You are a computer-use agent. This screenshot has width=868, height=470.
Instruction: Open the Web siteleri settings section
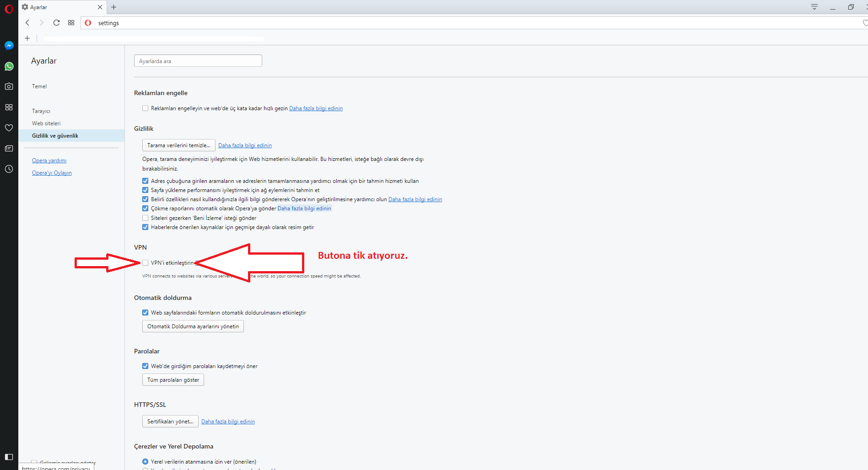click(x=46, y=123)
